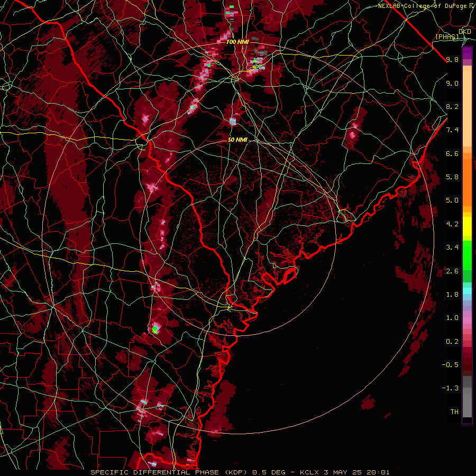Image resolution: width=476 pixels, height=476 pixels.
Task: Click the 5.0 value on color scale
Action: (452, 200)
